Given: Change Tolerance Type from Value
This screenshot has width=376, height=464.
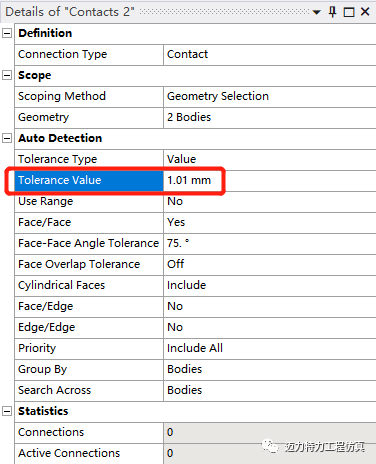Looking at the screenshot, I should tap(270, 160).
